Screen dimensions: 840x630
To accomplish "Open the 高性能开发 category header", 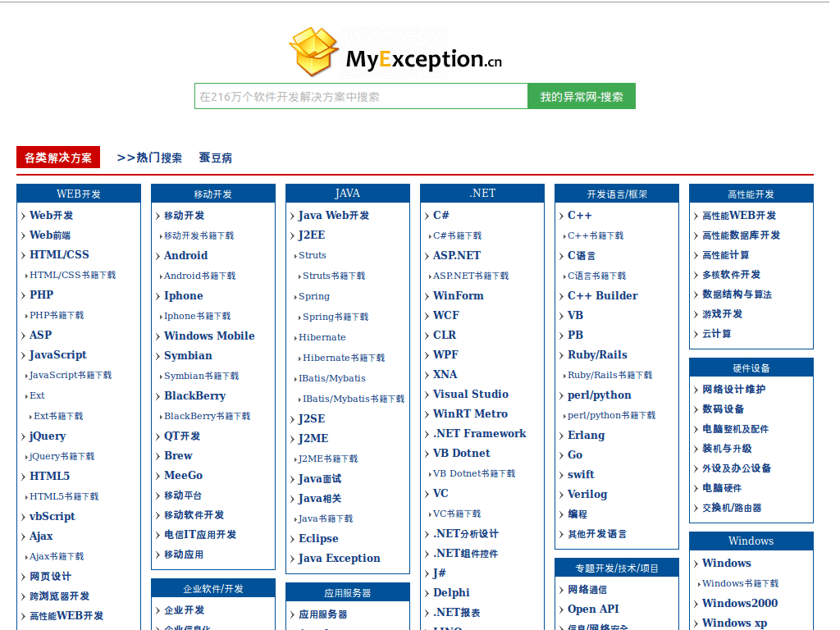I will tap(751, 194).
